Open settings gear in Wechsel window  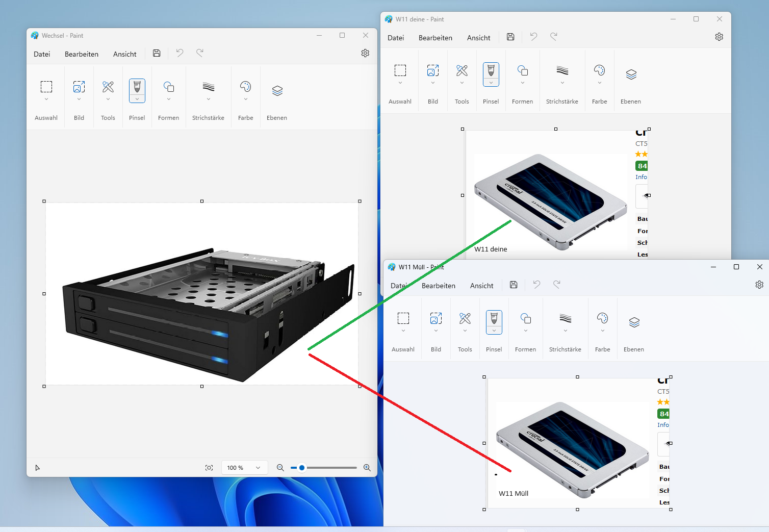(365, 53)
